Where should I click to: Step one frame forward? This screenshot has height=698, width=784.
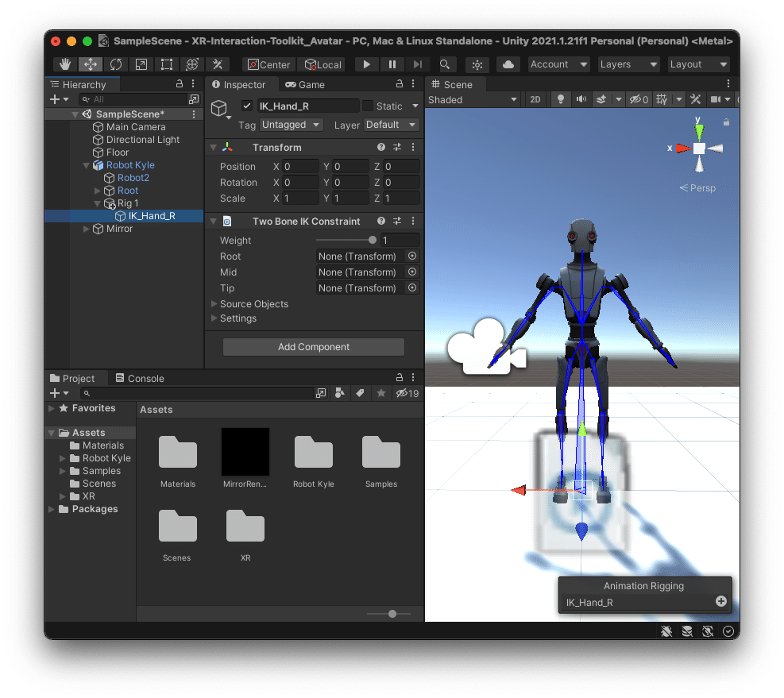tap(418, 64)
